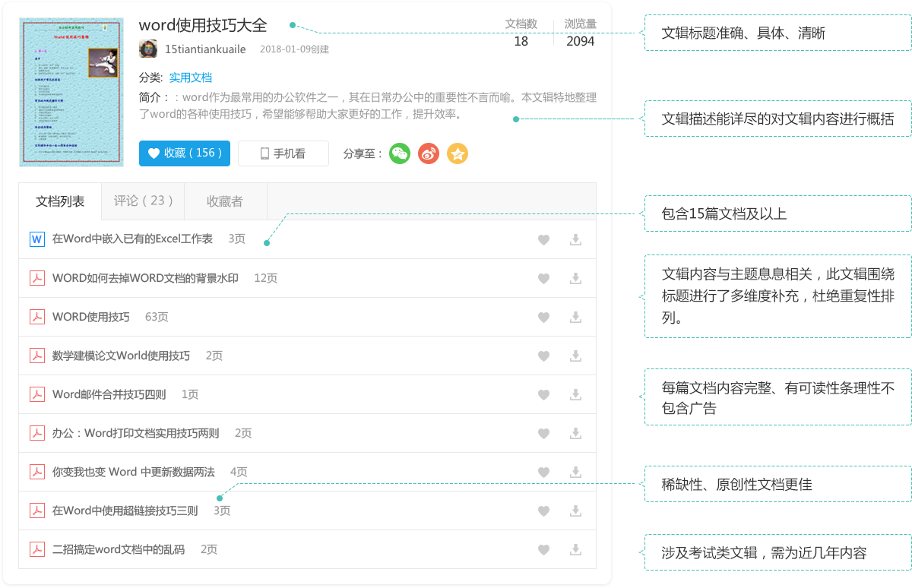Open the WORD使用技巧 document title

tap(91, 317)
